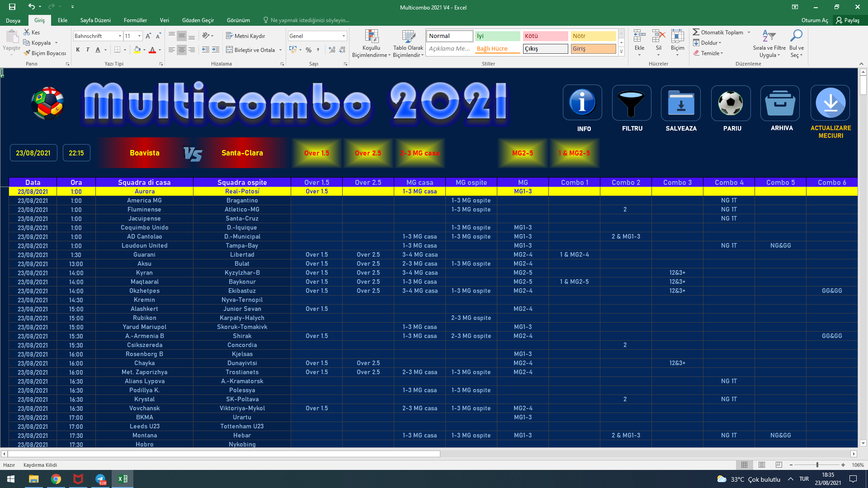Expand the Kopyala dropdown arrow
Screen dimensions: 868x488
[x=56, y=43]
